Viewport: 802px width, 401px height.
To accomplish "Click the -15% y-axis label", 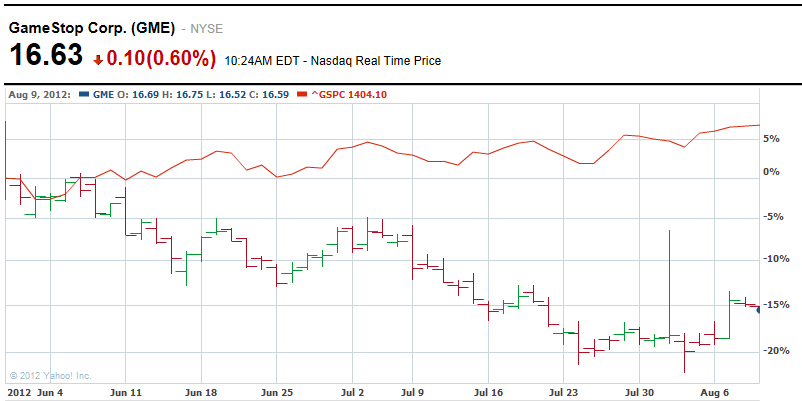I will [x=775, y=305].
